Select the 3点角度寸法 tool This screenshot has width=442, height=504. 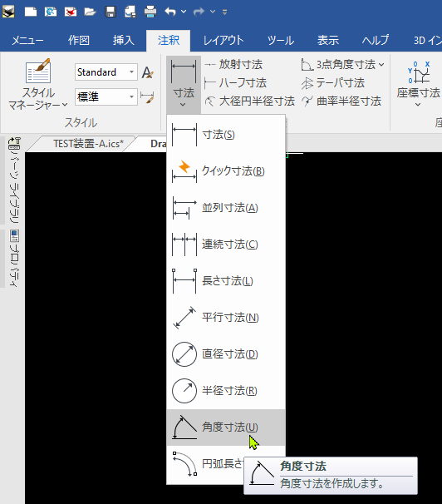[x=339, y=65]
